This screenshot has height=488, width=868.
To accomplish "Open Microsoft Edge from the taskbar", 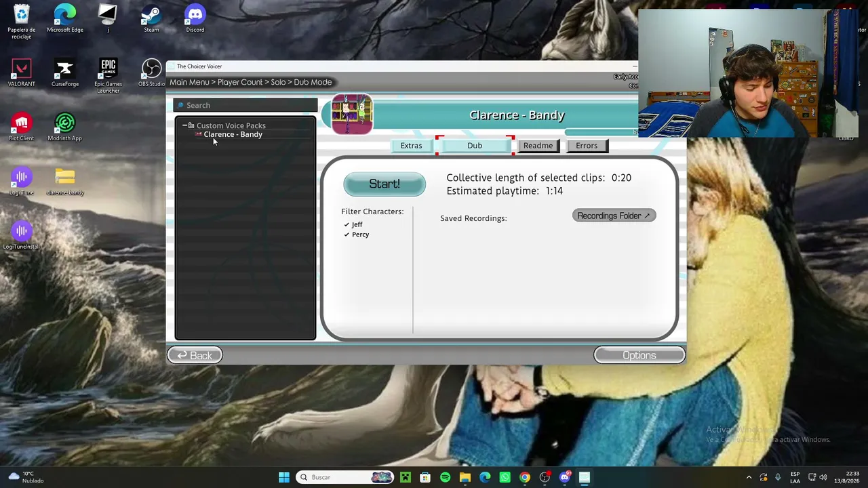I will [485, 477].
